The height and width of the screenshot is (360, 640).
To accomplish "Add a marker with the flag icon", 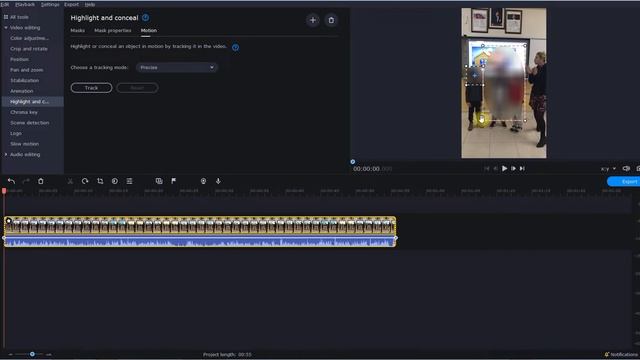I will (173, 181).
